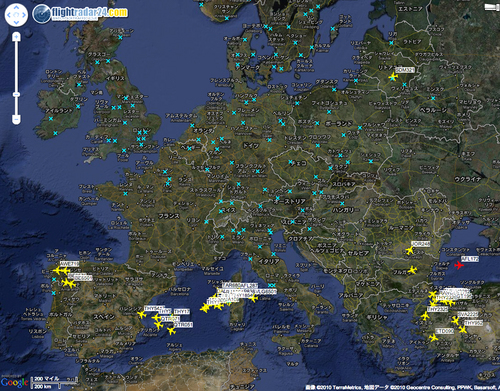Select the yellow airplane just east of Valencia
500x391 pixels.
[142, 314]
